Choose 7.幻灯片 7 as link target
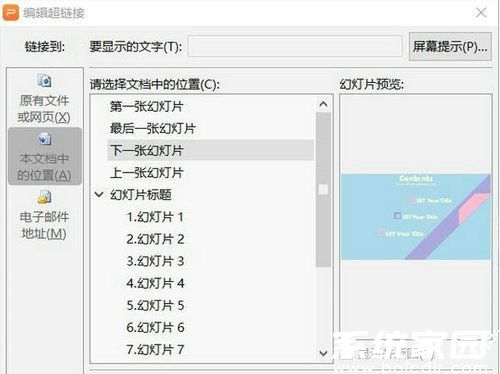Image resolution: width=500 pixels, height=374 pixels. (155, 349)
